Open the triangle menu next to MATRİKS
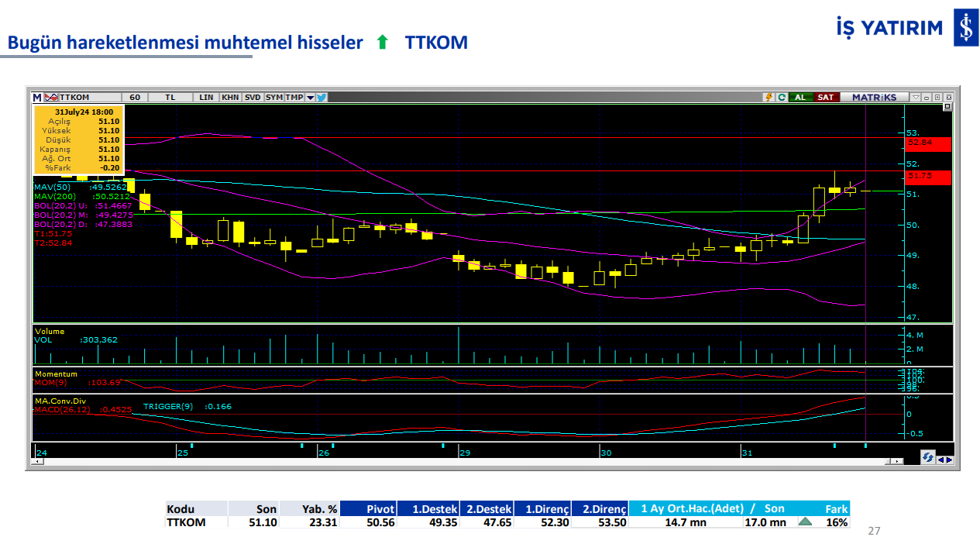Viewport: 980px width, 544px height. (x=916, y=98)
